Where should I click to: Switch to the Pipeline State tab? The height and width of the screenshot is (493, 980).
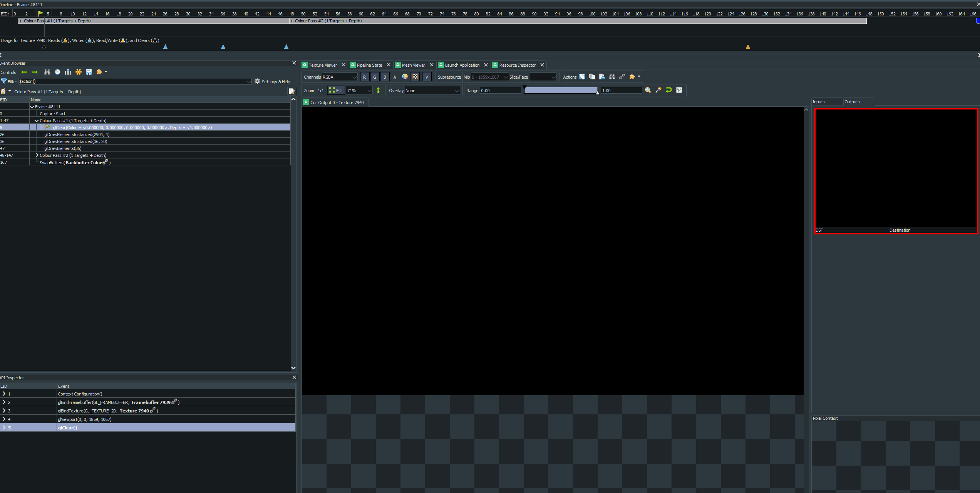click(369, 65)
